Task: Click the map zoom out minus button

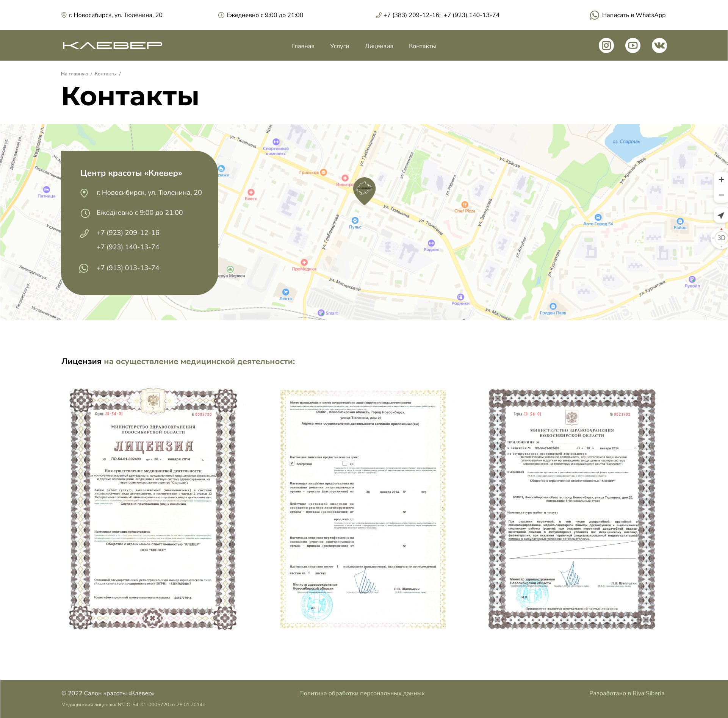Action: point(721,195)
